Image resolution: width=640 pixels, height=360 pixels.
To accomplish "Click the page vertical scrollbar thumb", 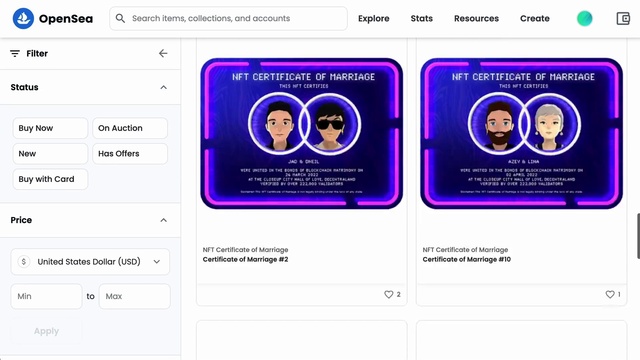I will click(638, 236).
